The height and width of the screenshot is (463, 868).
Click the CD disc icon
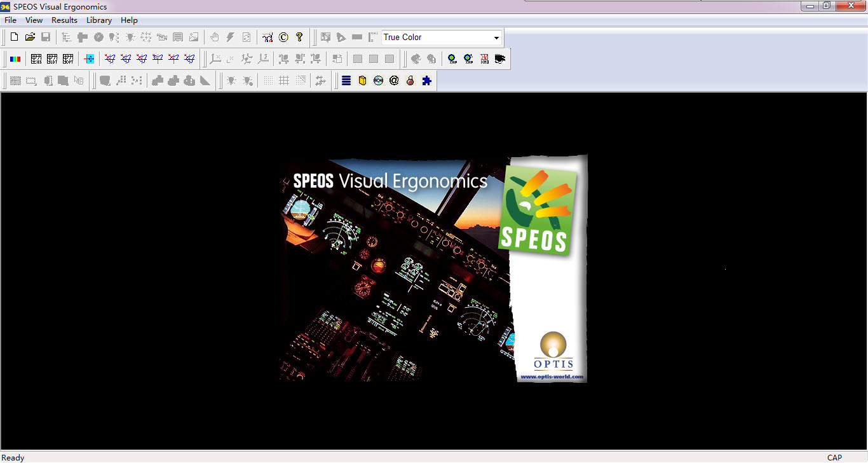(x=378, y=81)
